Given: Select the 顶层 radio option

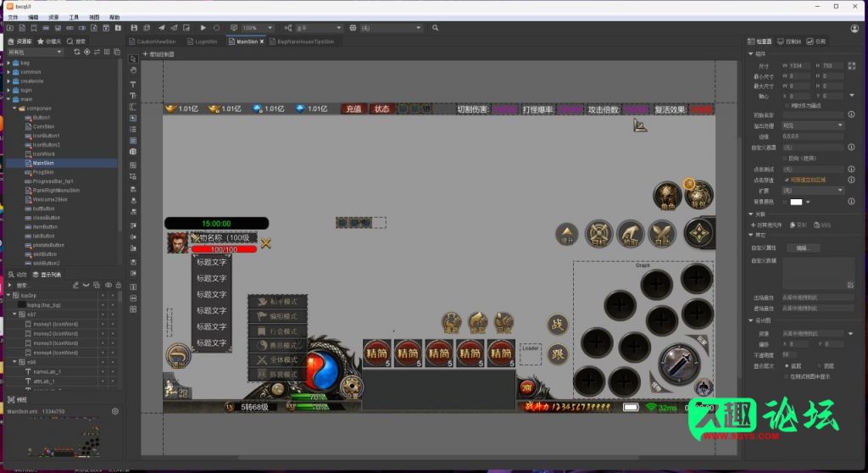Looking at the screenshot, I should tap(819, 366).
